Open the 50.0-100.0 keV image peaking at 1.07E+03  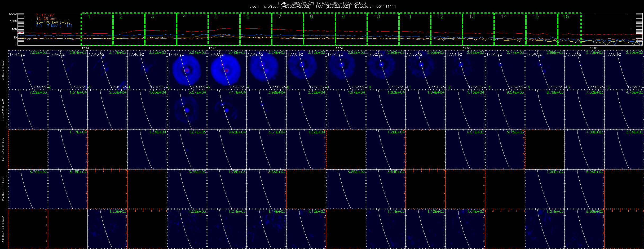click(x=545, y=229)
